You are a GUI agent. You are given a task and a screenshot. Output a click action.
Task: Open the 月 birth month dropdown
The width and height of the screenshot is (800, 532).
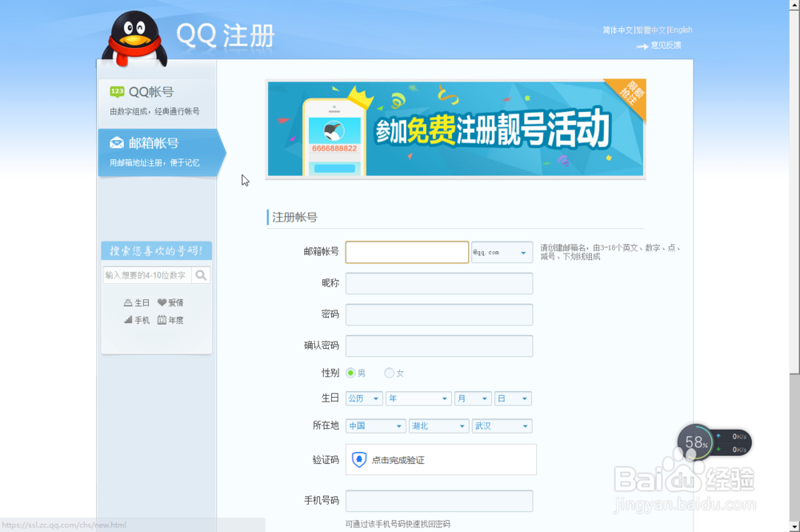[474, 399]
